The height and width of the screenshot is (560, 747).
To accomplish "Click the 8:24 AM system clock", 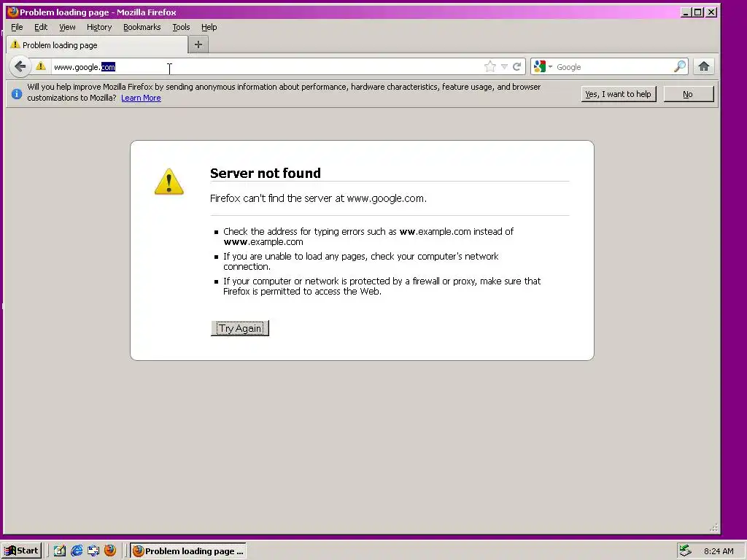I will click(x=719, y=551).
